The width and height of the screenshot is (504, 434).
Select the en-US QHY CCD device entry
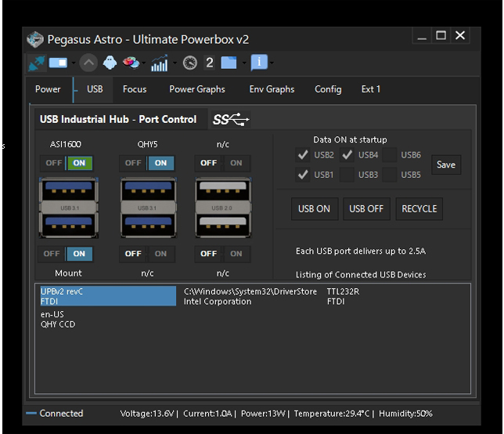pyautogui.click(x=58, y=319)
